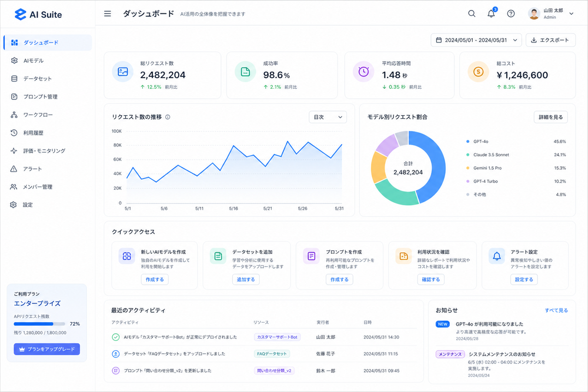The image size is (588, 392).
Task: Toggle the hamburger sidebar menu icon
Action: pos(107,14)
